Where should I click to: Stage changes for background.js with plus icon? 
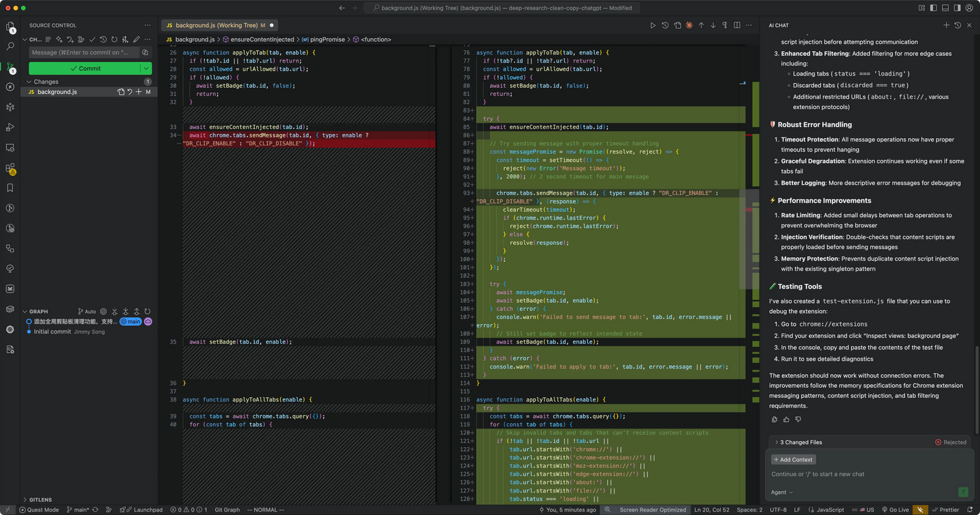(139, 92)
